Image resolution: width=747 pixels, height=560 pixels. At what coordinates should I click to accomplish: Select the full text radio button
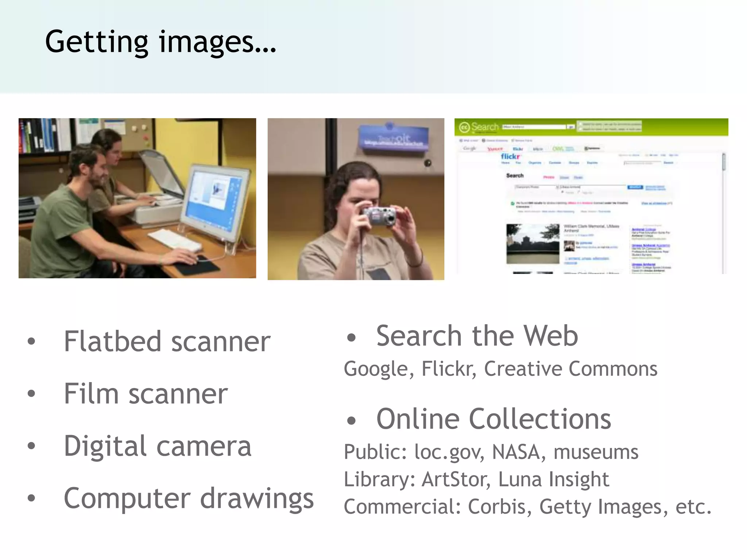563,192
